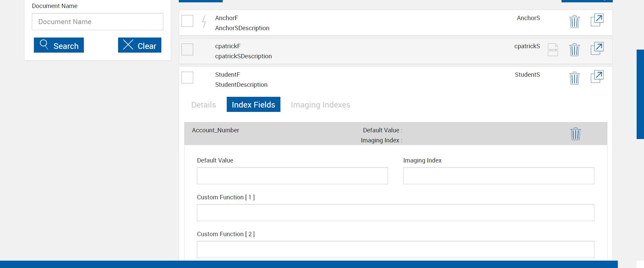
Task: Select the StudentF checkbox
Action: (187, 78)
